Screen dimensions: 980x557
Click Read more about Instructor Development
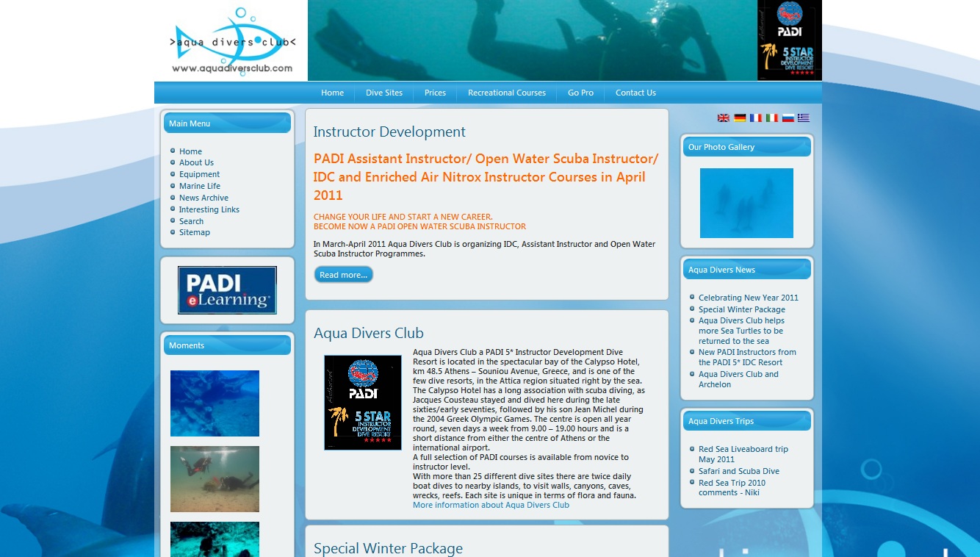click(x=343, y=274)
